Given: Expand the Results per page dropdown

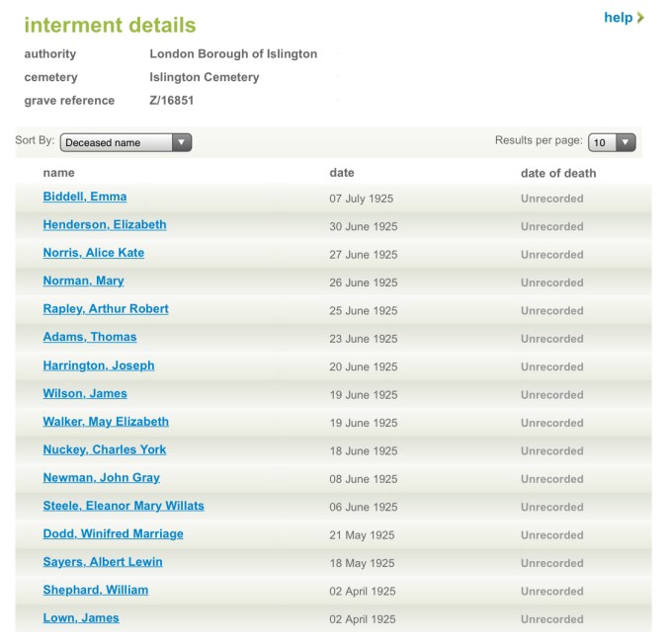Looking at the screenshot, I should coord(612,142).
